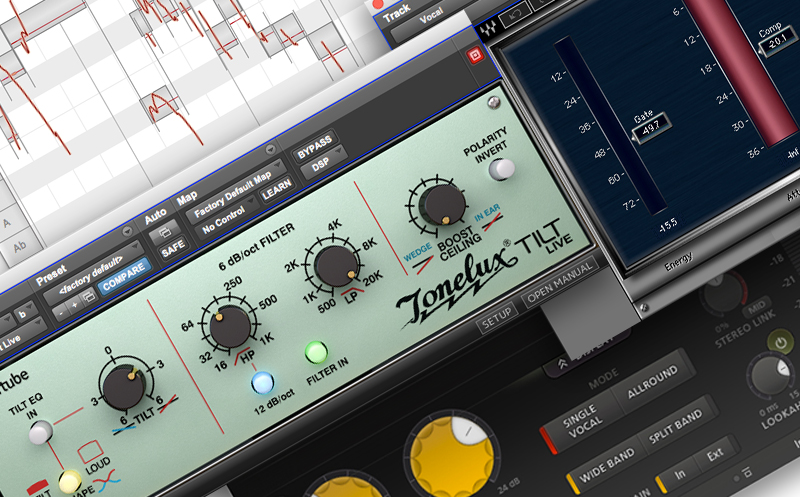The height and width of the screenshot is (497, 800).
Task: Click the undo arrow in Waves toolbar
Action: 515,16
